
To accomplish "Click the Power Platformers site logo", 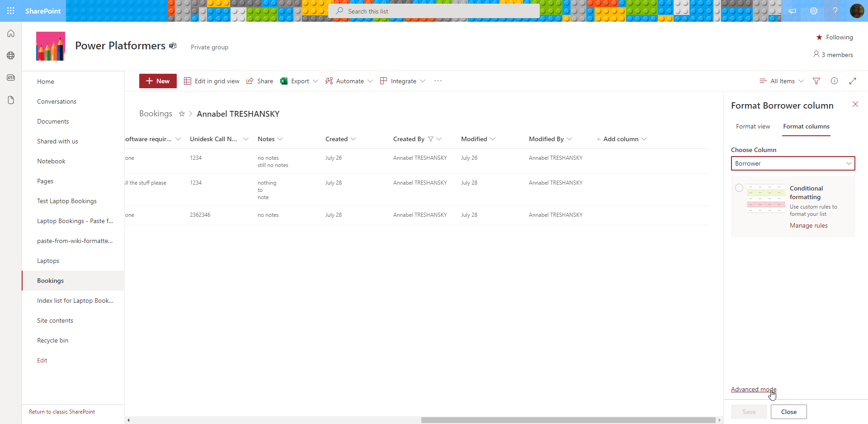I will point(51,46).
